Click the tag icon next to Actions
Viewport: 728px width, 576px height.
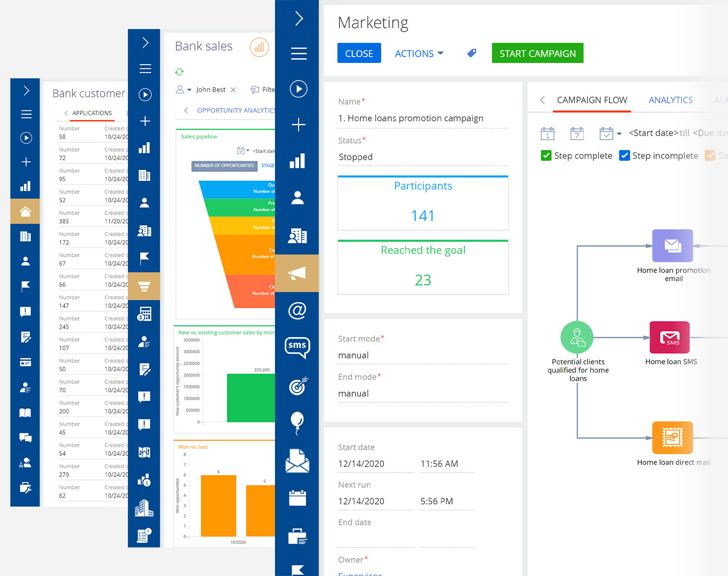click(471, 53)
